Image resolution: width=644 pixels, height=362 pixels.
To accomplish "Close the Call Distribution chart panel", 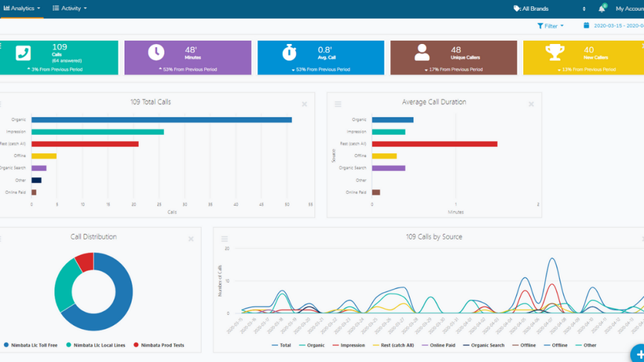I will [191, 239].
